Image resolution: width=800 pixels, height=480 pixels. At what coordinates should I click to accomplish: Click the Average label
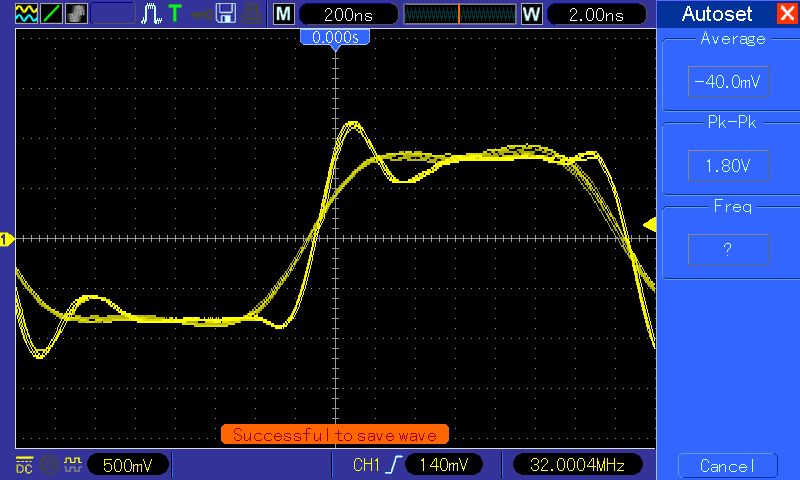tap(733, 39)
